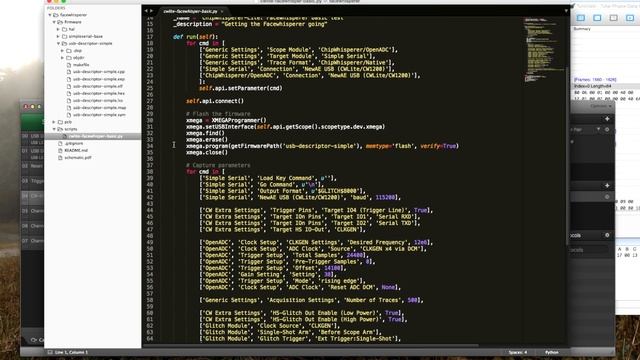Click the editor horizontal scrollbar
The height and width of the screenshot is (360, 640).
point(312,346)
